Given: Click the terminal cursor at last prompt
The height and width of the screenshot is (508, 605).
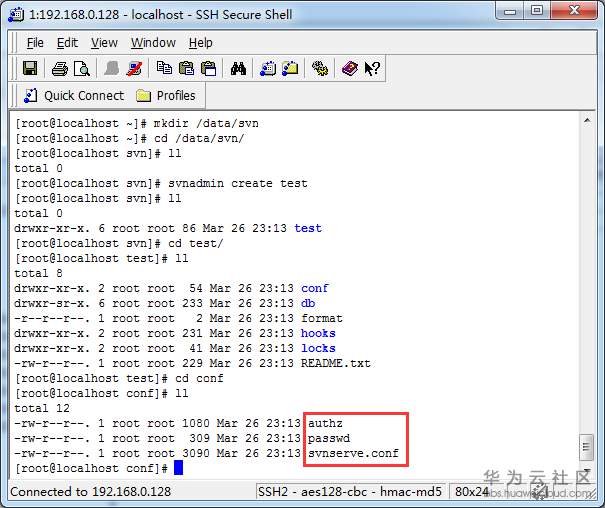Looking at the screenshot, I should pos(178,468).
